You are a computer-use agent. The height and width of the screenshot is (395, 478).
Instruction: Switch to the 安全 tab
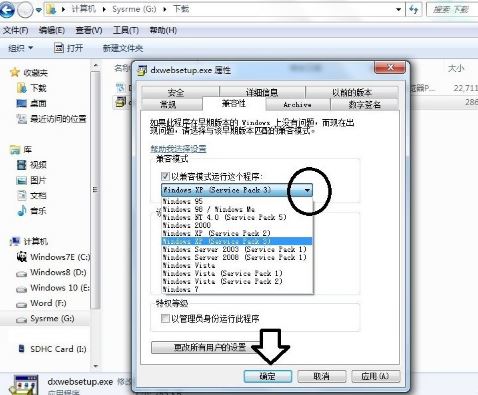(x=180, y=92)
